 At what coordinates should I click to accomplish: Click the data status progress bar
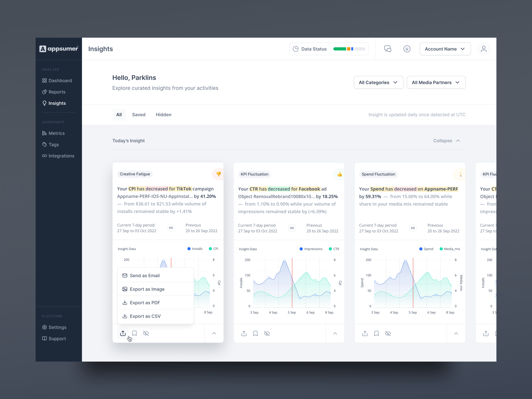point(349,49)
